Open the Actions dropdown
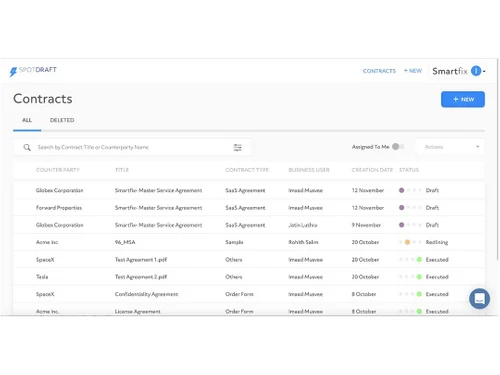The height and width of the screenshot is (375, 500). pos(451,147)
